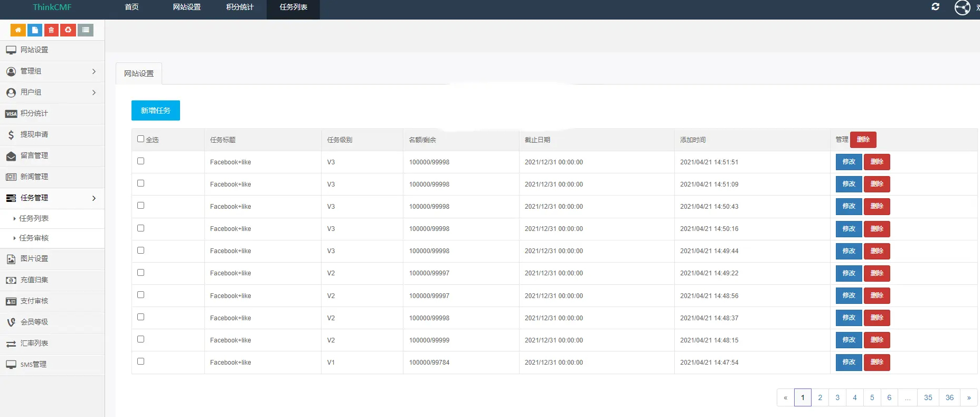
Task: Go to page 36 in pagination
Action: tap(949, 397)
